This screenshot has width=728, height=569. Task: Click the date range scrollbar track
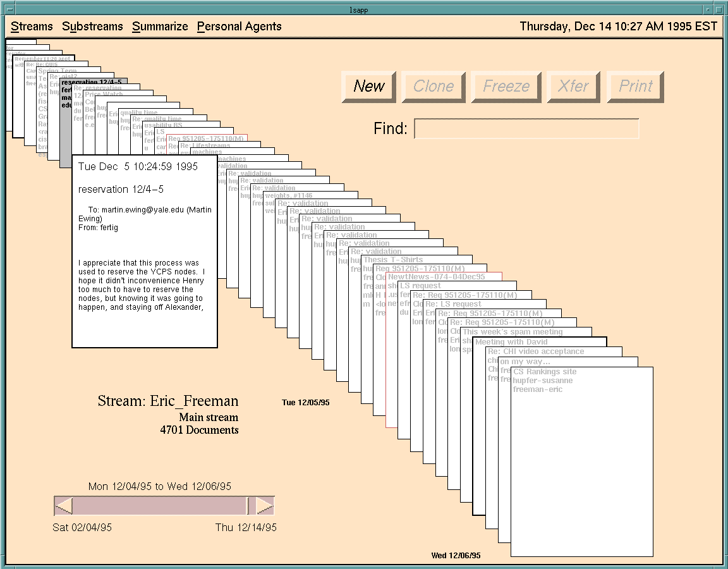coord(158,506)
